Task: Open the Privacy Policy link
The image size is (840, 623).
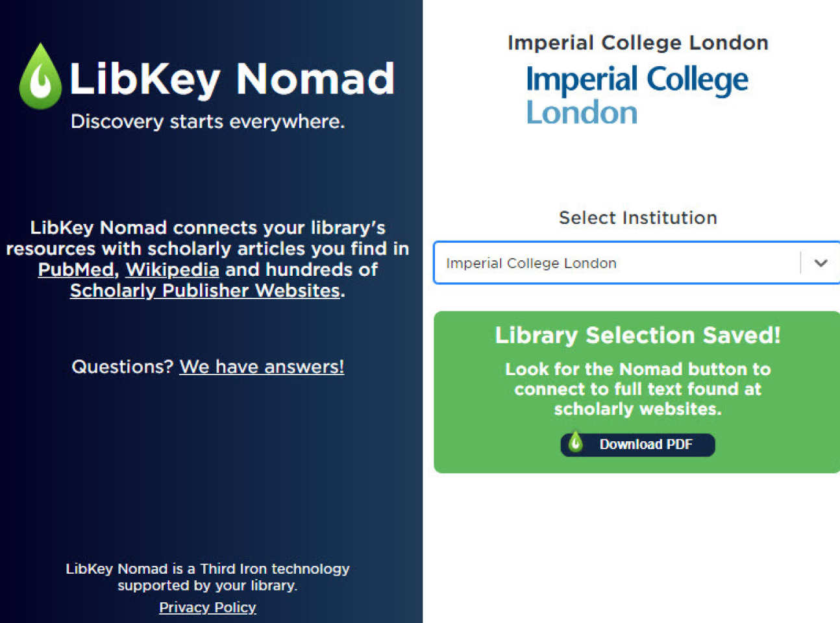Action: tap(208, 607)
